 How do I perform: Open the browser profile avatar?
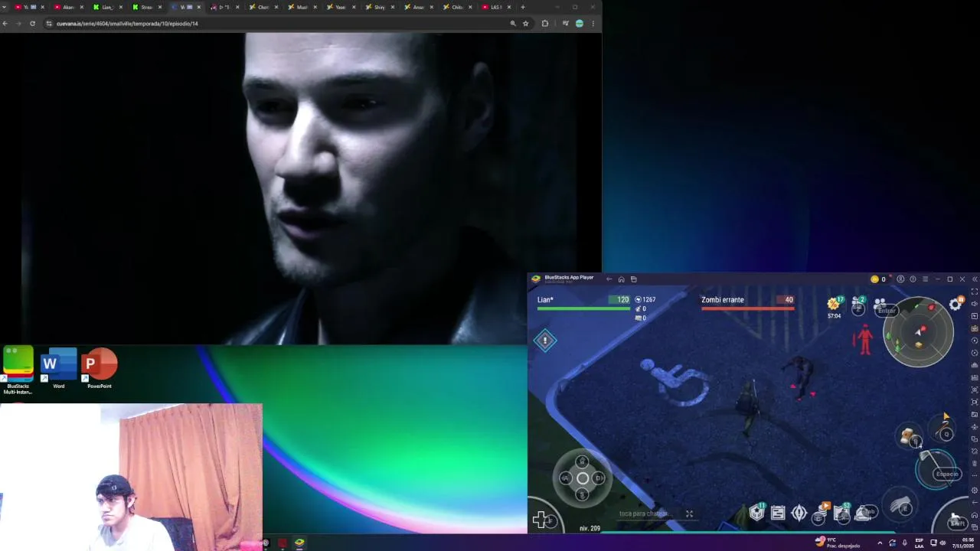pos(580,24)
